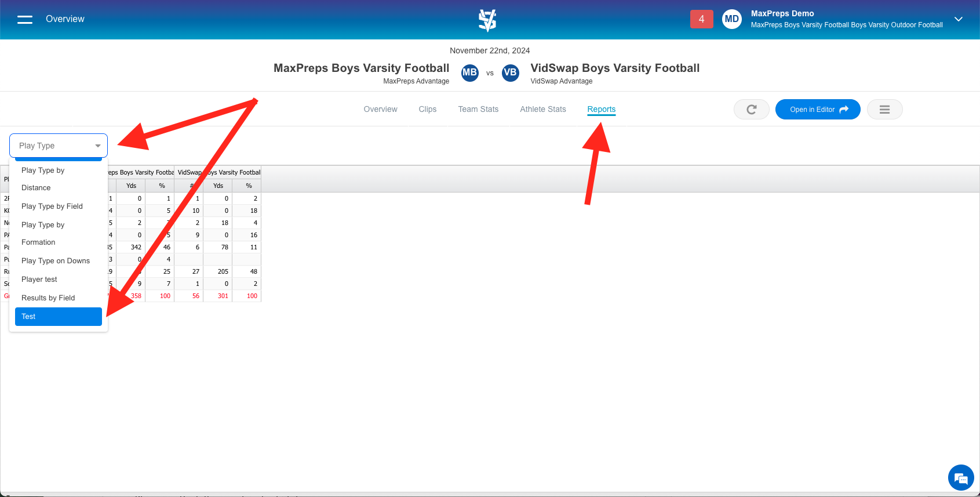Viewport: 980px width, 497px height.
Task: Click the VidSwap logo in header
Action: pos(487,20)
